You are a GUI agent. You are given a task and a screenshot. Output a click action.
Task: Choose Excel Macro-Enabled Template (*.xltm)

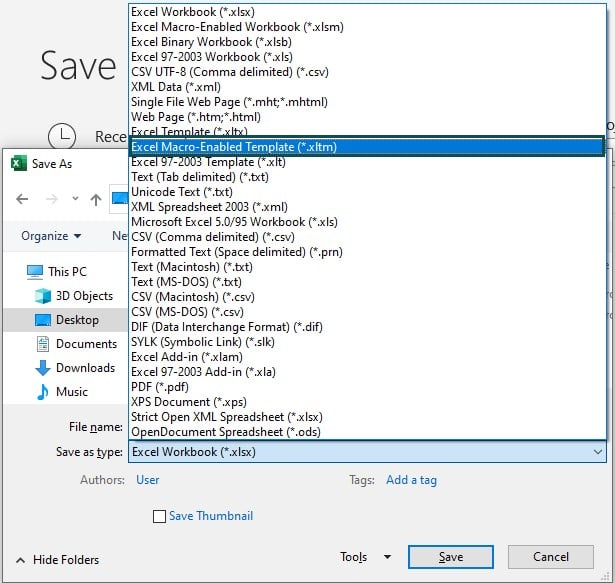click(367, 147)
